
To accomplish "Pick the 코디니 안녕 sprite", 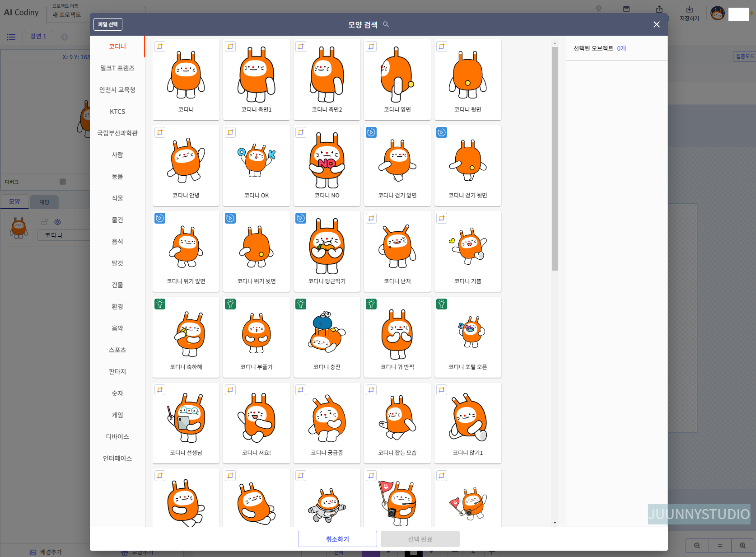I will point(186,165).
